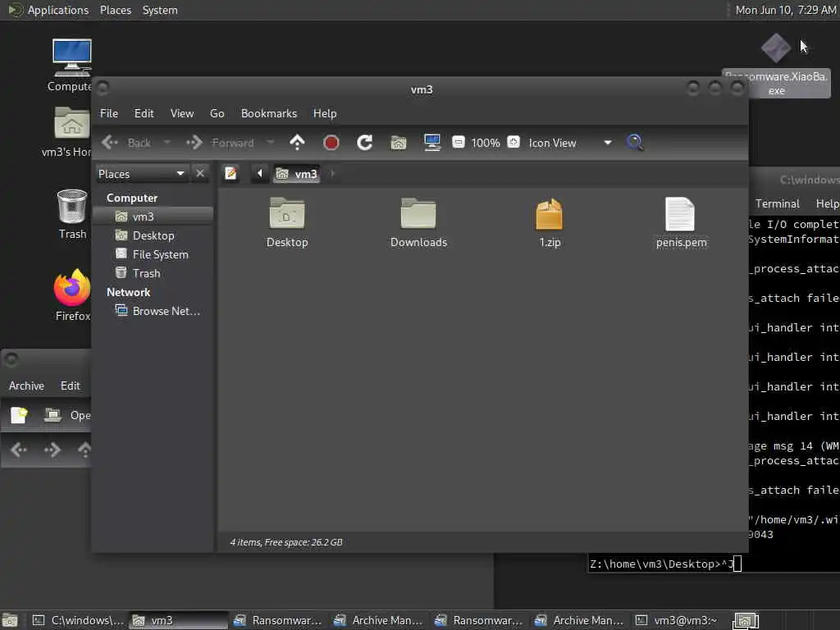Viewport: 840px width, 630px height.
Task: Select the Downloads folder icon
Action: click(418, 223)
